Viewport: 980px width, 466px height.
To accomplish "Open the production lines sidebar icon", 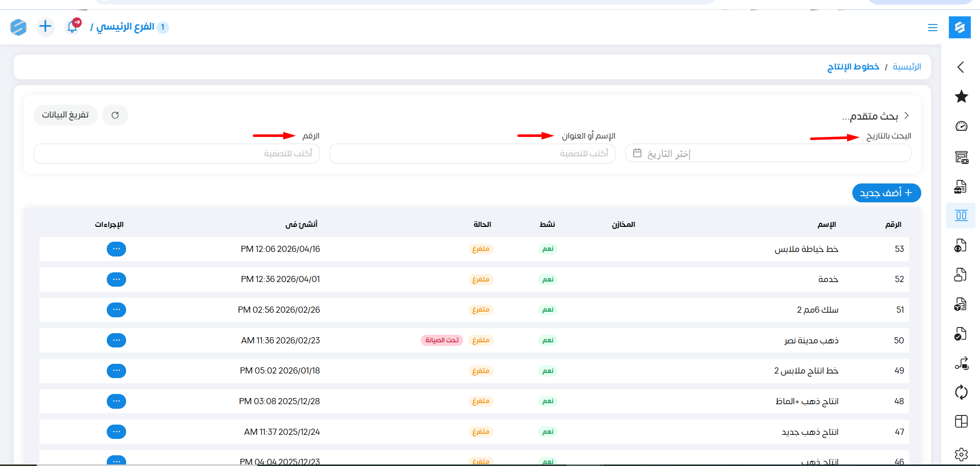I will tap(961, 216).
